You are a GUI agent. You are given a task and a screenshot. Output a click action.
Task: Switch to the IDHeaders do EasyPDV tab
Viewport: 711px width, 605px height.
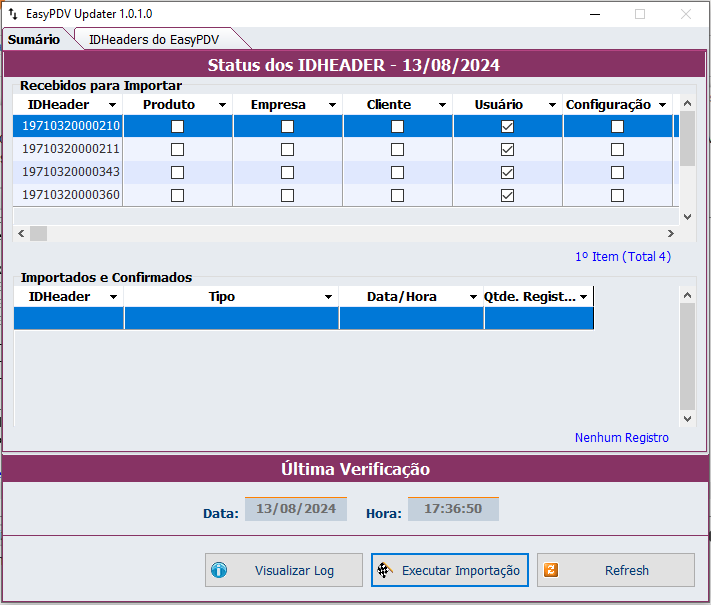(153, 39)
